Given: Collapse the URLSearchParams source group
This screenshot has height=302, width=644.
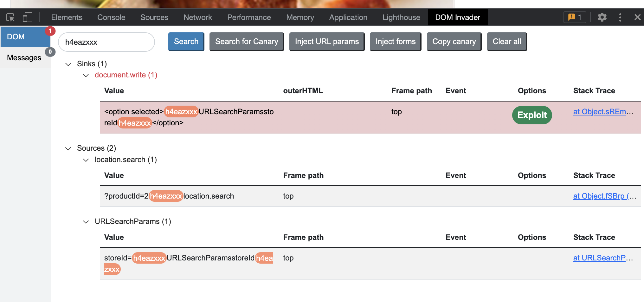Looking at the screenshot, I should pos(86,222).
